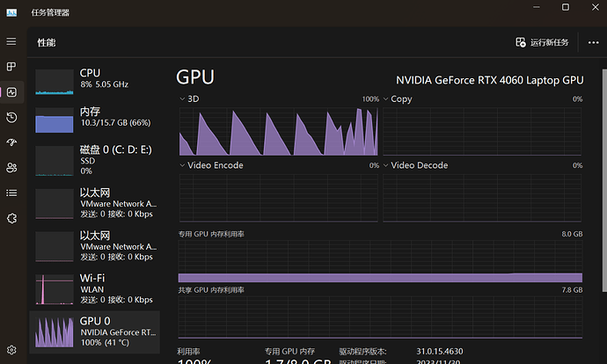The height and width of the screenshot is (364, 607).
Task: Expand the Copy engine dropdown
Action: tap(398, 99)
